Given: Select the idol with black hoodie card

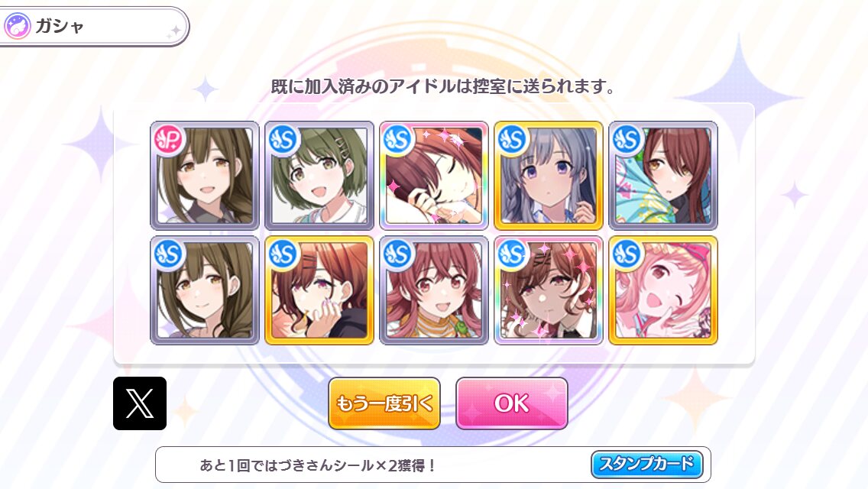Looking at the screenshot, I should click(319, 290).
